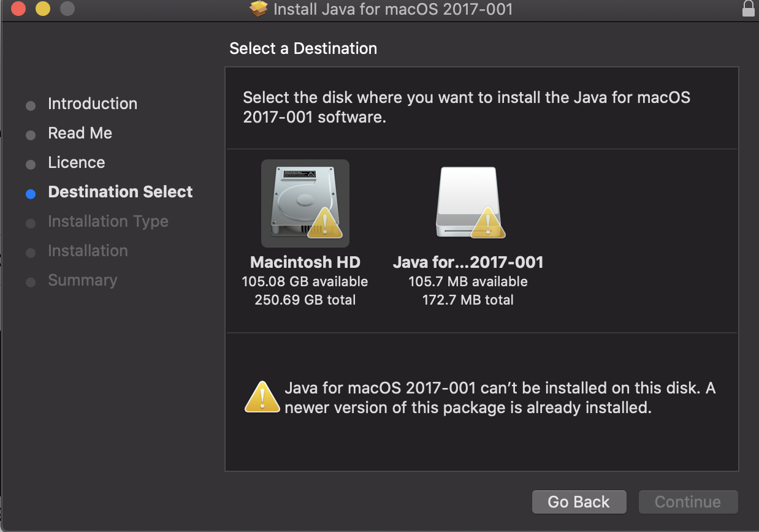Click the can't be installed error message text
Image resolution: width=759 pixels, height=532 pixels.
[x=499, y=398]
